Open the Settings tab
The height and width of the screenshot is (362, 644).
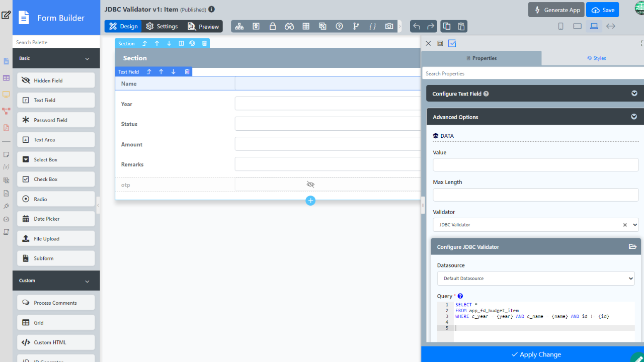tap(162, 26)
